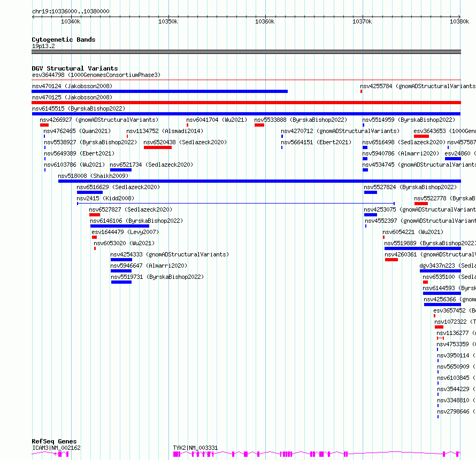This screenshot has height=460, width=476.
Task: Click the nsv5519889 (ByrskaBishop2022) variant label
Action: (x=430, y=243)
